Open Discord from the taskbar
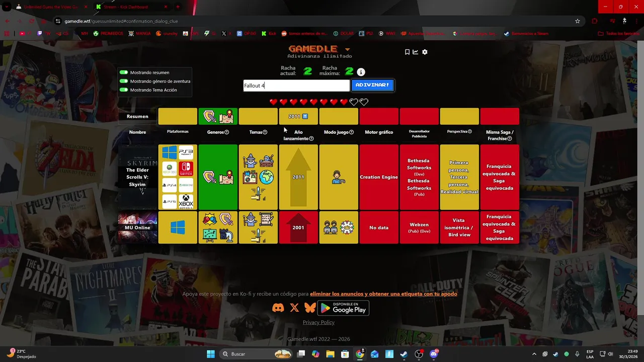The image size is (644, 362). pos(434,354)
